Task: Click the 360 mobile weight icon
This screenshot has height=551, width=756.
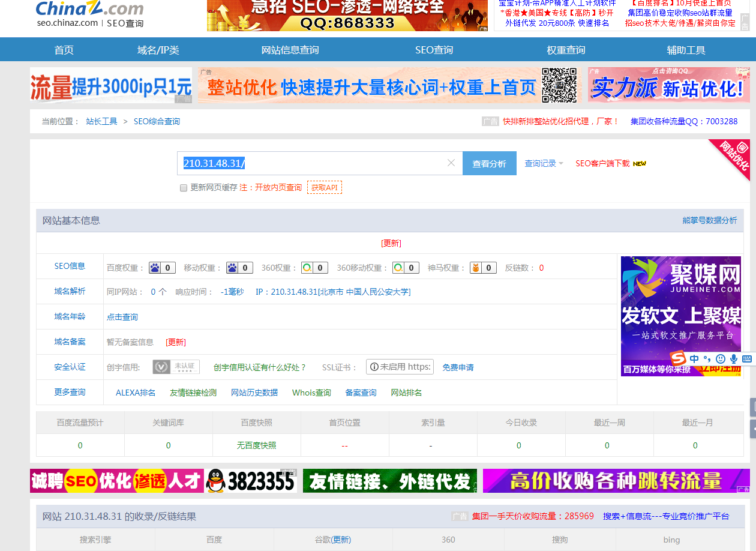Action: 398,268
